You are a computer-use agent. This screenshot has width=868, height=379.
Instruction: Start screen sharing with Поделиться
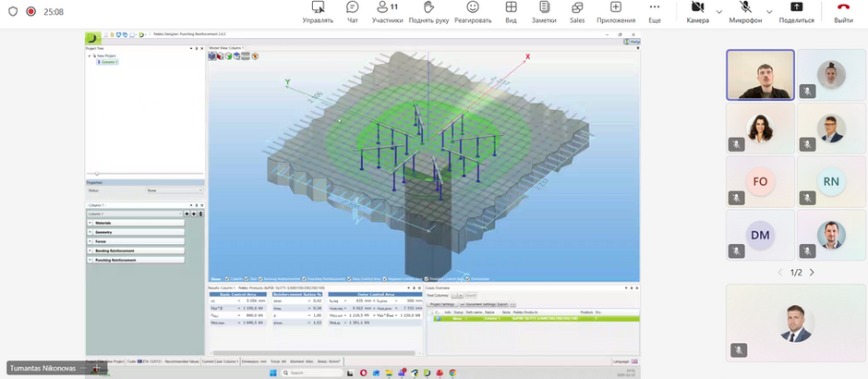[x=796, y=12]
